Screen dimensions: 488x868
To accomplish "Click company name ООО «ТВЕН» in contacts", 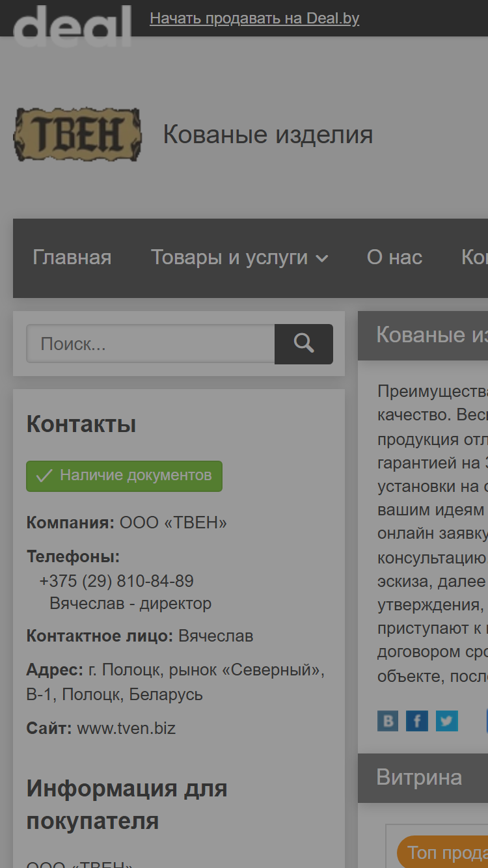I will 173,522.
